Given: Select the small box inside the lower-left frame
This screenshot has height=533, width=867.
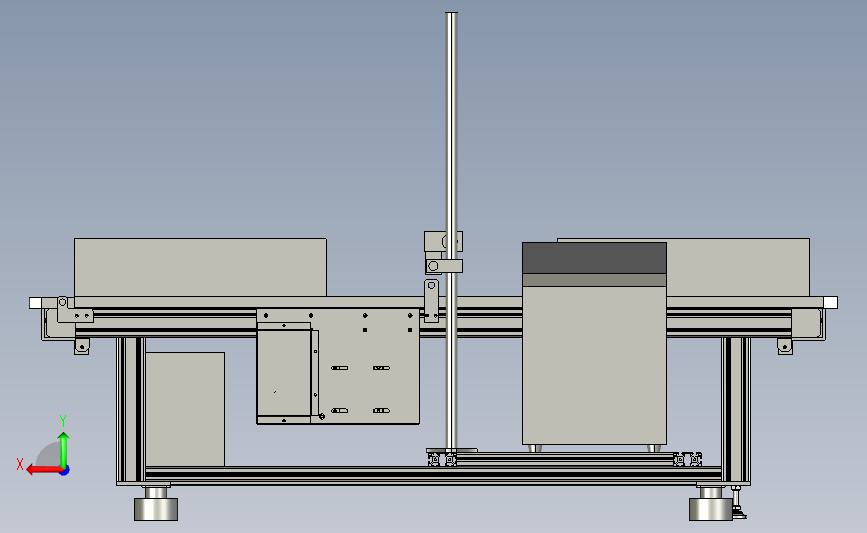Looking at the screenshot, I should click(x=185, y=409).
